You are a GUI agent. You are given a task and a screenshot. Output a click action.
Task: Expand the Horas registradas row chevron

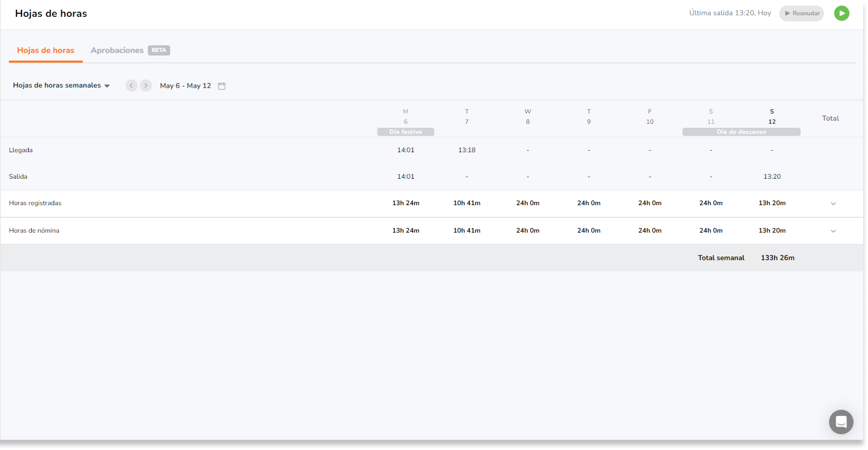click(833, 203)
